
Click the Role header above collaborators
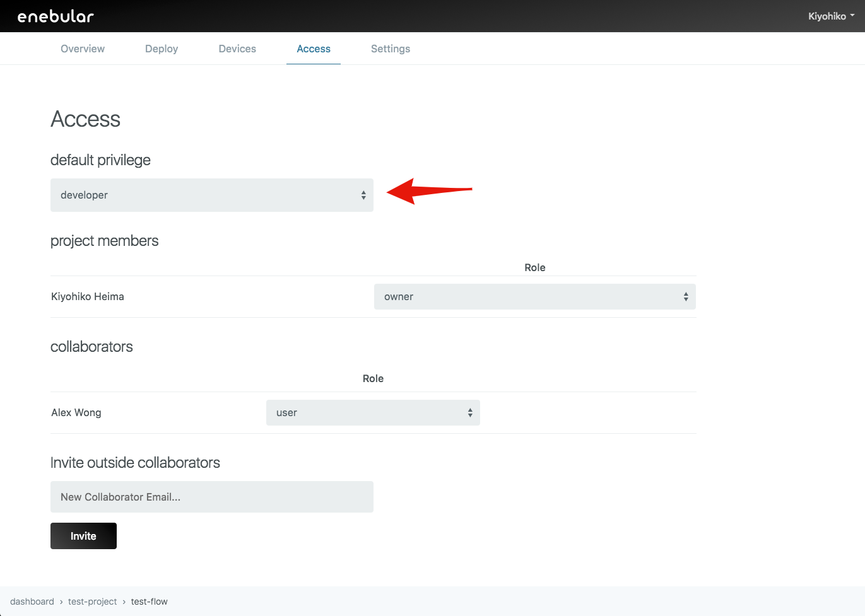tap(373, 378)
